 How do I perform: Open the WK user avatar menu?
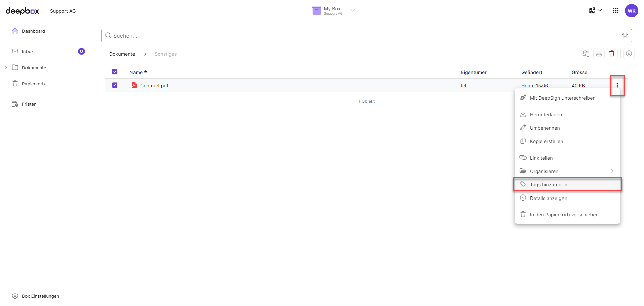pos(632,11)
